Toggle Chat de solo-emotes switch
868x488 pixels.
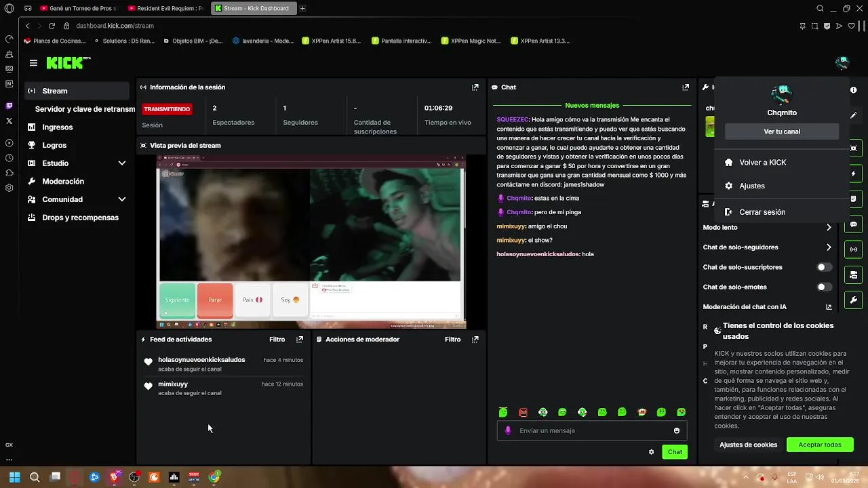pos(824,287)
